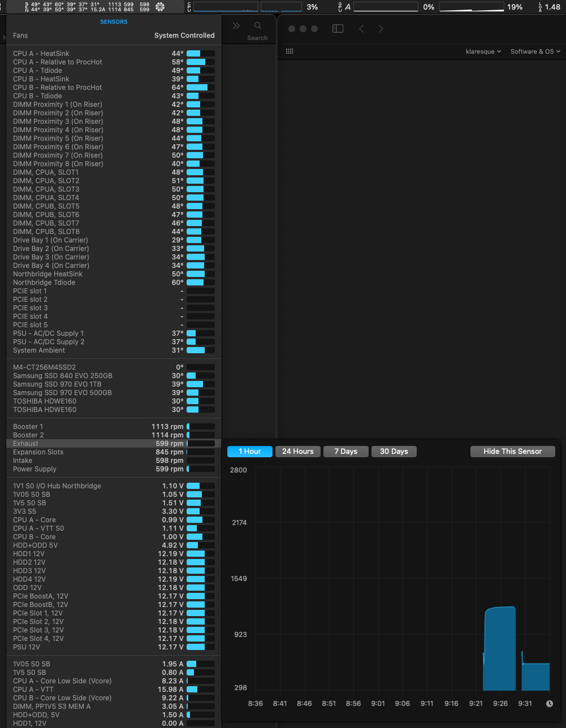
Task: Select the CPU A - Relative to ProcHot sensor
Action: pyautogui.click(x=114, y=62)
